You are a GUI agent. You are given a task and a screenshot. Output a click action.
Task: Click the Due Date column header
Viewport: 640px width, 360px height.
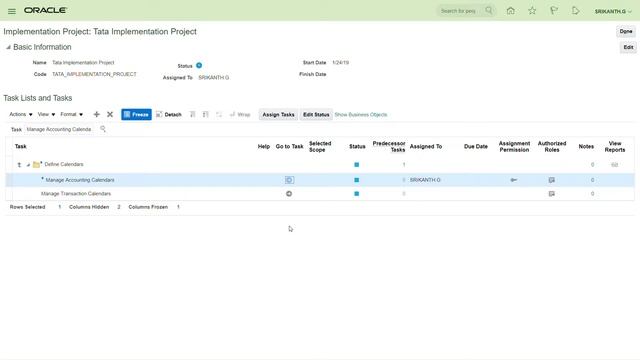(476, 147)
